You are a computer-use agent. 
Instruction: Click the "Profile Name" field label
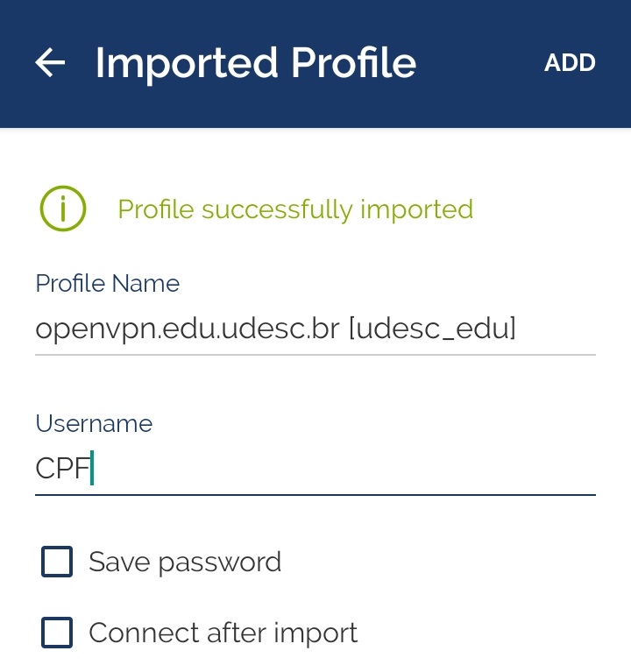[107, 284]
